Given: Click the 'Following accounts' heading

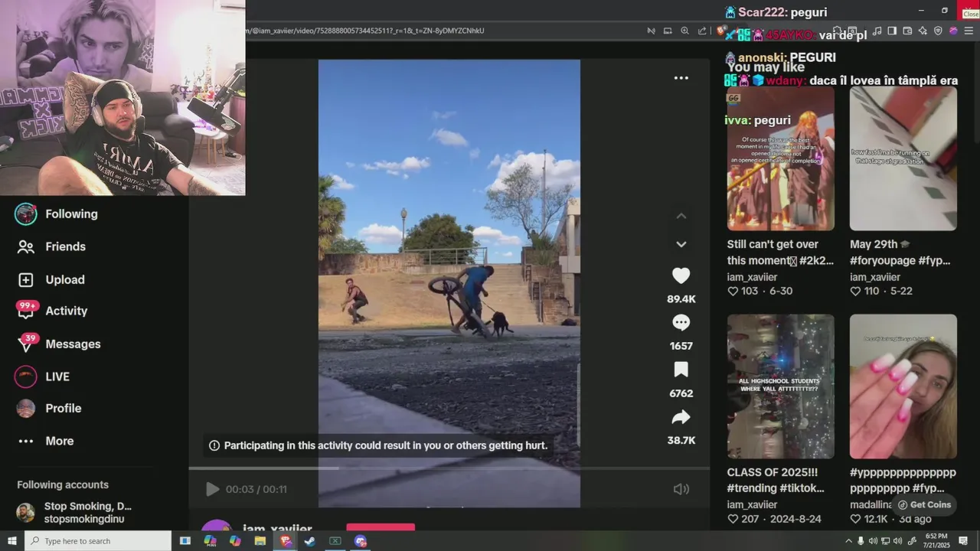Looking at the screenshot, I should (x=63, y=485).
